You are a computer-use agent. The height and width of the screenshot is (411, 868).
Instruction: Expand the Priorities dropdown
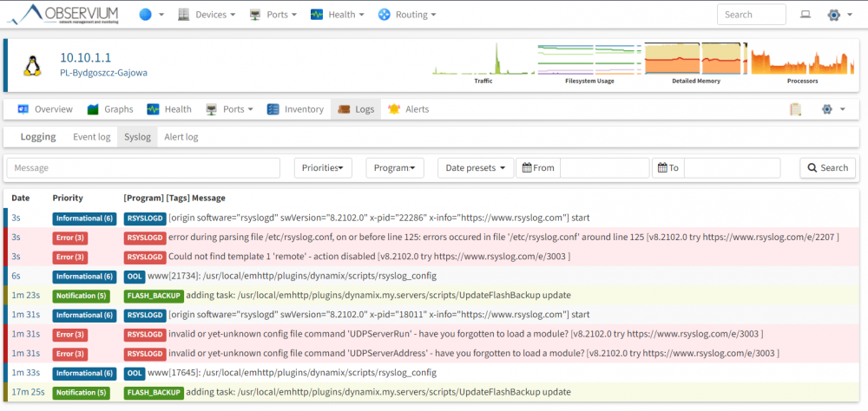[x=323, y=167]
